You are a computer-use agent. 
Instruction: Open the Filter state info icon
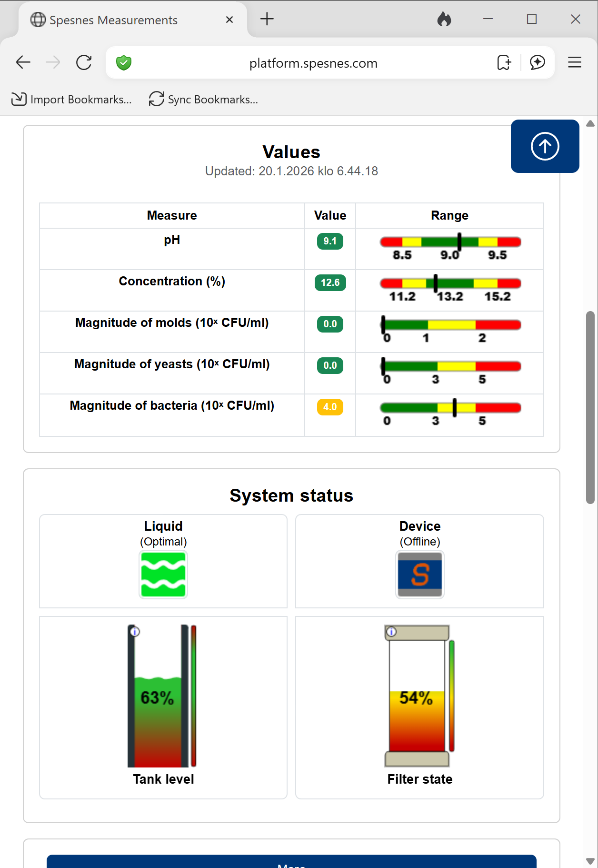pos(391,632)
